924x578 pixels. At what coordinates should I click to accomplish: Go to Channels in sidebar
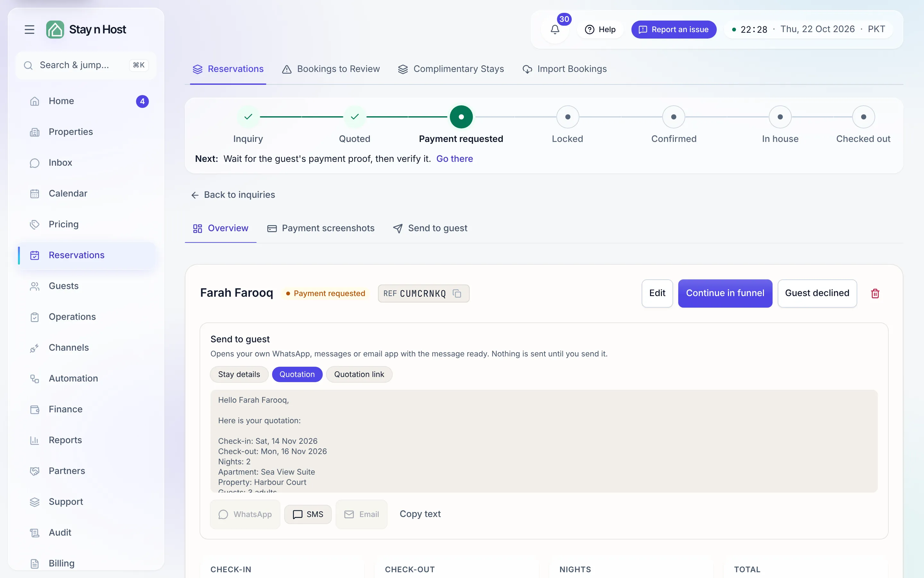click(x=86, y=347)
